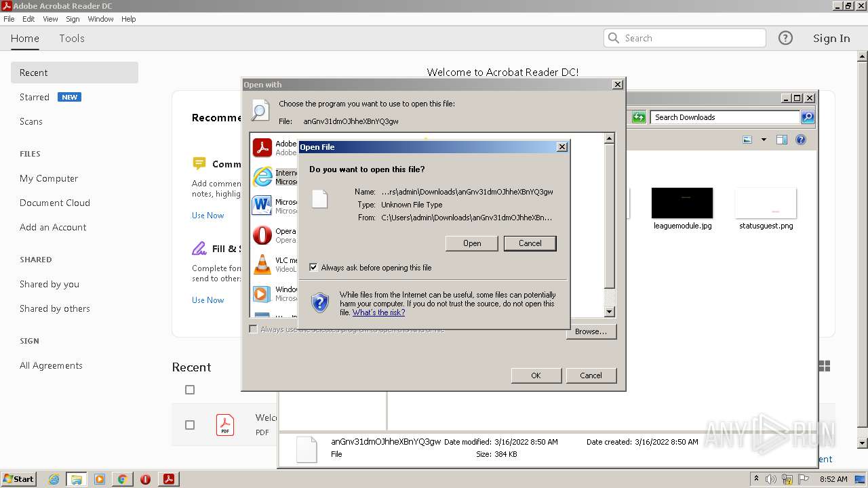
Task: Click Explorer help icon
Action: (801, 140)
